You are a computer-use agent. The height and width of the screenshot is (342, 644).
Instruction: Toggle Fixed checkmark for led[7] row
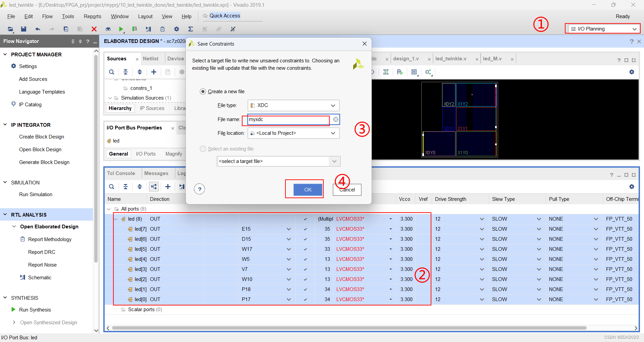coord(305,229)
